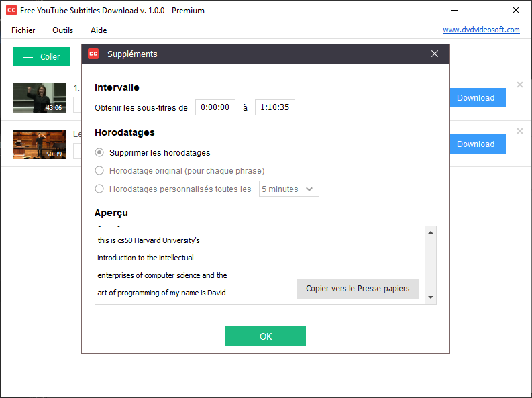Screen dimensions: 532x398
Task: Click the 50:39 video thumbnail
Action: tap(40, 144)
